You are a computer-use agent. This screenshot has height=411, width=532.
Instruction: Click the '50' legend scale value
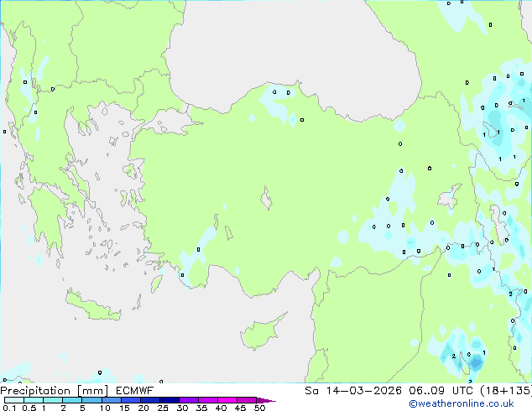[x=259, y=408]
